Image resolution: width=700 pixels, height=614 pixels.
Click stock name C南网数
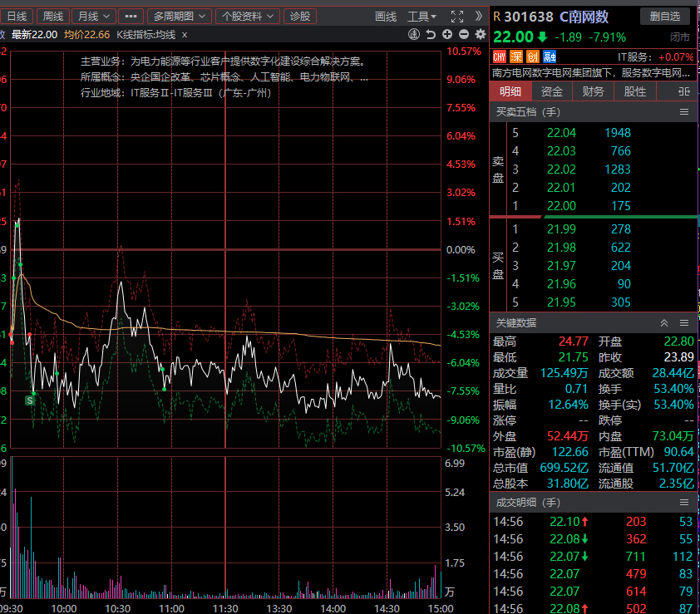[584, 17]
